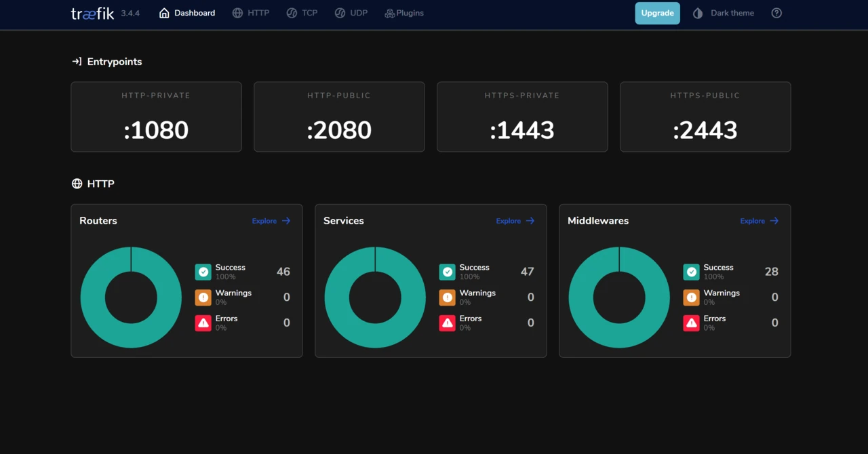868x454 pixels.
Task: Click the HTTP section globe icon
Action: point(76,183)
